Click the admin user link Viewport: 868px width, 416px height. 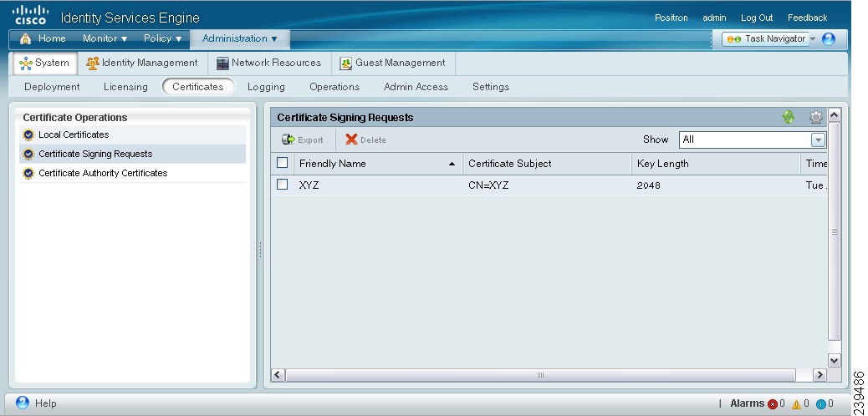point(714,18)
